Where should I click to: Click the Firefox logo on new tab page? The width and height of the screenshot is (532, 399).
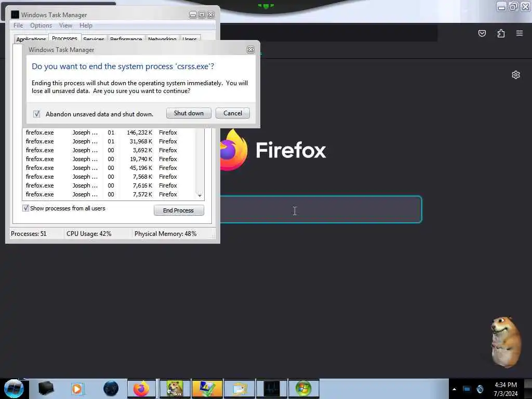tap(233, 150)
